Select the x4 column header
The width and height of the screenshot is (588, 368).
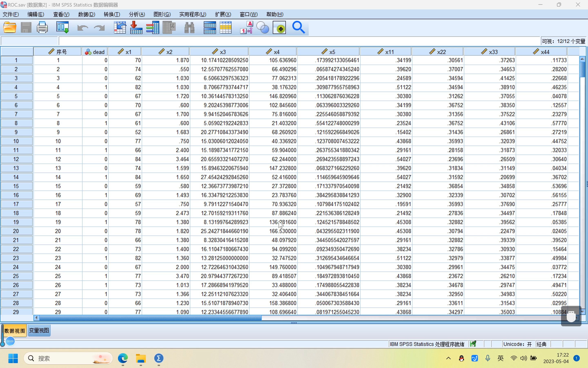click(273, 52)
